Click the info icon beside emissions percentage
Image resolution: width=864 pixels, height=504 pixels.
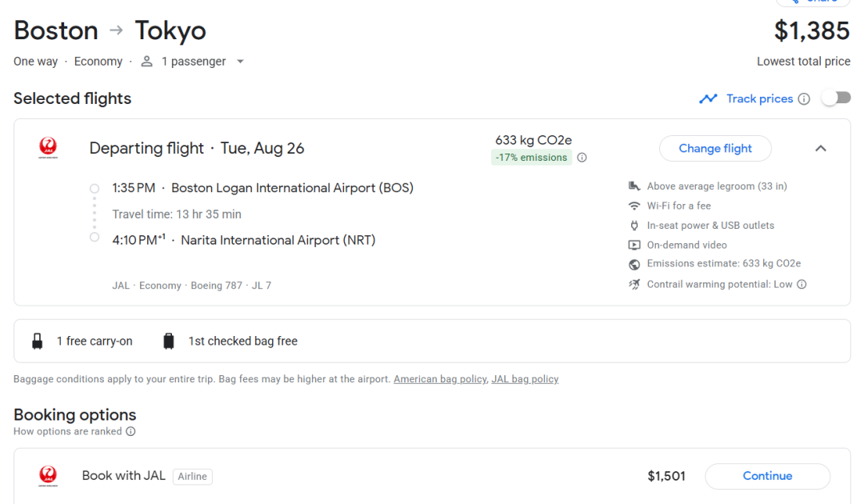tap(582, 158)
